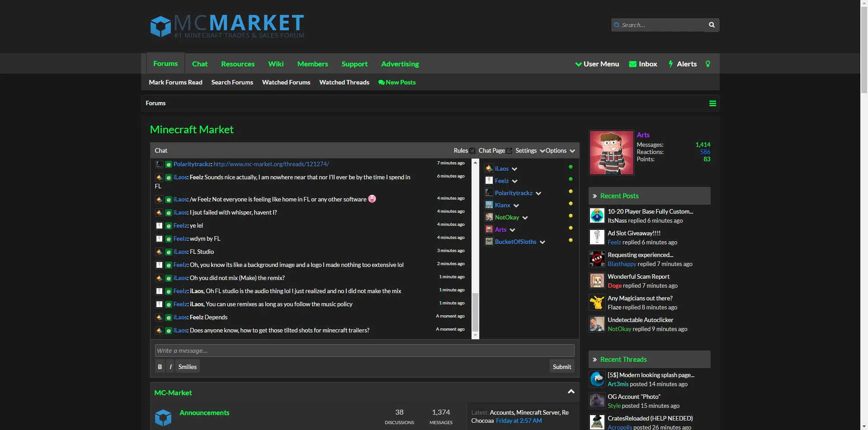Open chat Settings dropdown
Viewport: 868px width, 430px height.
point(530,151)
